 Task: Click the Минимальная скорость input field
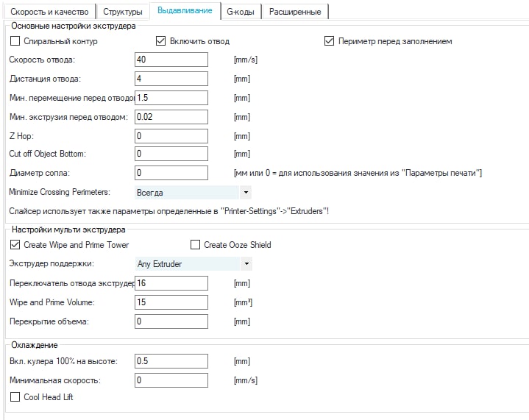[x=171, y=380]
